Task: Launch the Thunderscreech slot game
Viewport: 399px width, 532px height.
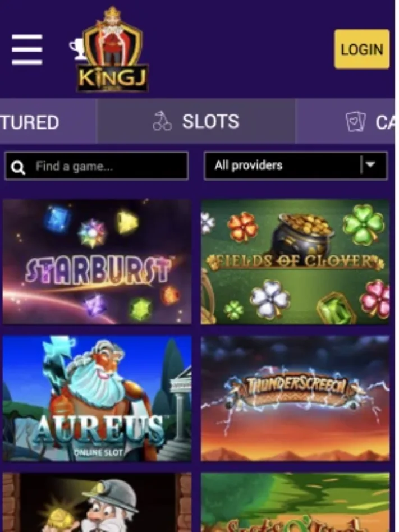Action: tap(295, 398)
